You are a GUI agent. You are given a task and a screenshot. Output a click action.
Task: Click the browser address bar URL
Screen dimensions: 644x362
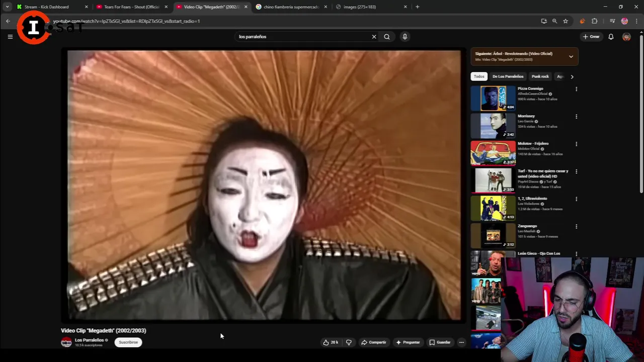pyautogui.click(x=126, y=21)
